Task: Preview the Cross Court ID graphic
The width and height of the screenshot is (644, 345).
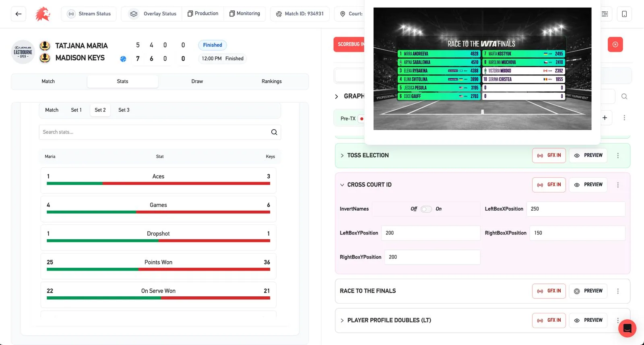Action: (x=588, y=185)
